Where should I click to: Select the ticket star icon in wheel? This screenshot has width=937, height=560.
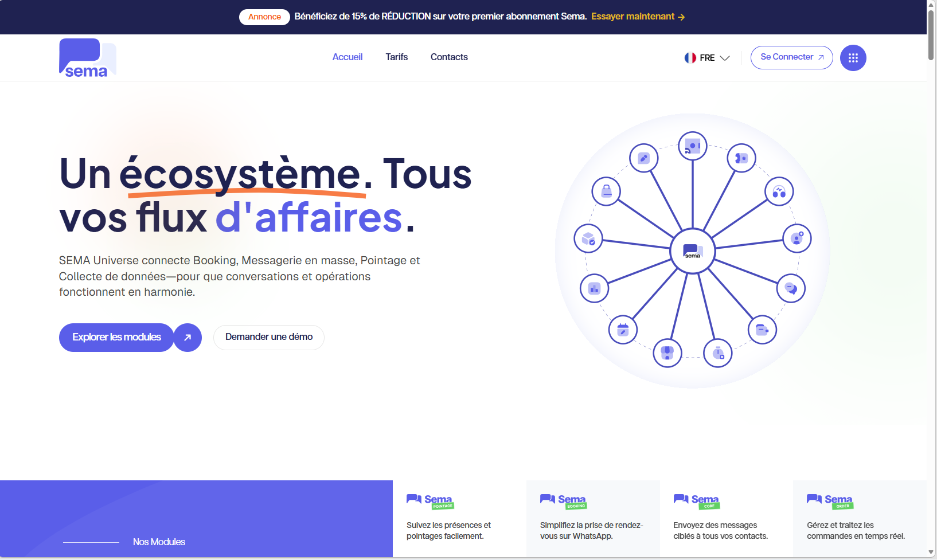741,158
